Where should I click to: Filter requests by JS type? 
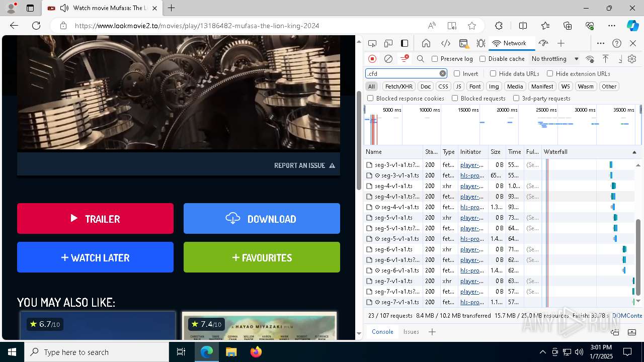tap(458, 86)
